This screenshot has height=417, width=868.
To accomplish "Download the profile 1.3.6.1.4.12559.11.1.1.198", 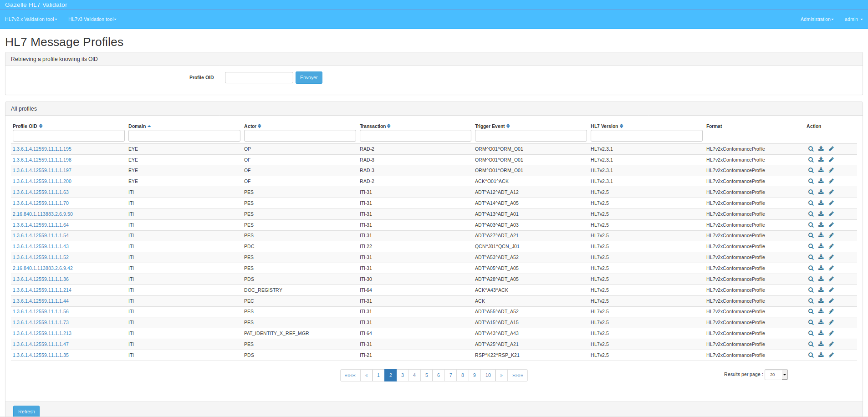I will tap(821, 160).
